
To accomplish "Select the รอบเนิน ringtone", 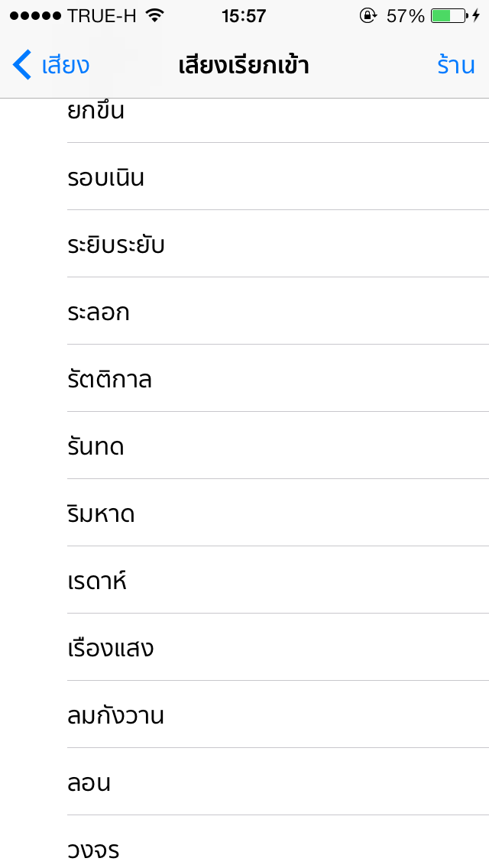I will [x=278, y=176].
